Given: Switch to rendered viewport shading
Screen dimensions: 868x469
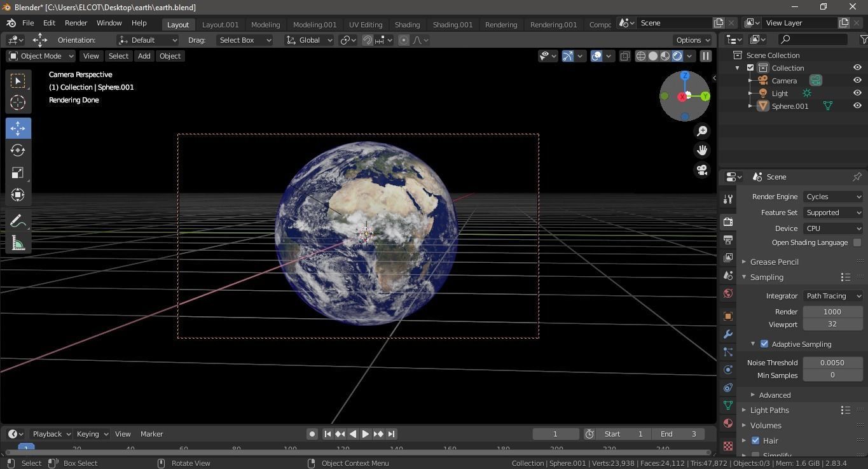Looking at the screenshot, I should point(677,56).
